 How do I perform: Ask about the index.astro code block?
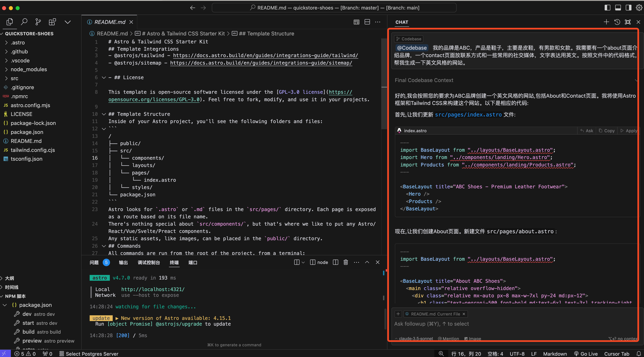(587, 131)
